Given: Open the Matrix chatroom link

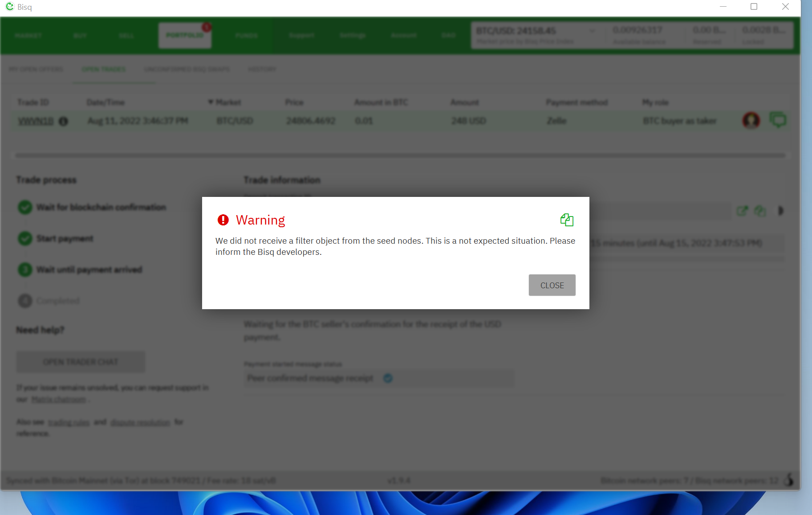Looking at the screenshot, I should (58, 399).
